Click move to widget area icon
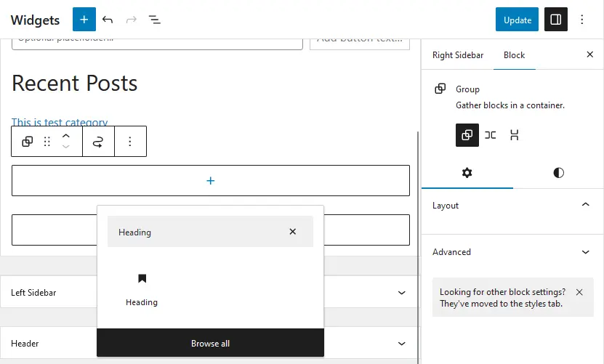The height and width of the screenshot is (364, 604). tap(98, 142)
